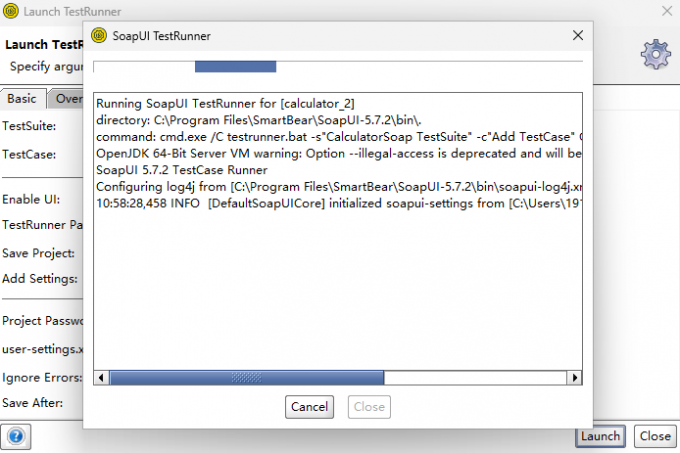
Task: Click SoapUI logo icon in TestRunner dialog title
Action: (99, 36)
